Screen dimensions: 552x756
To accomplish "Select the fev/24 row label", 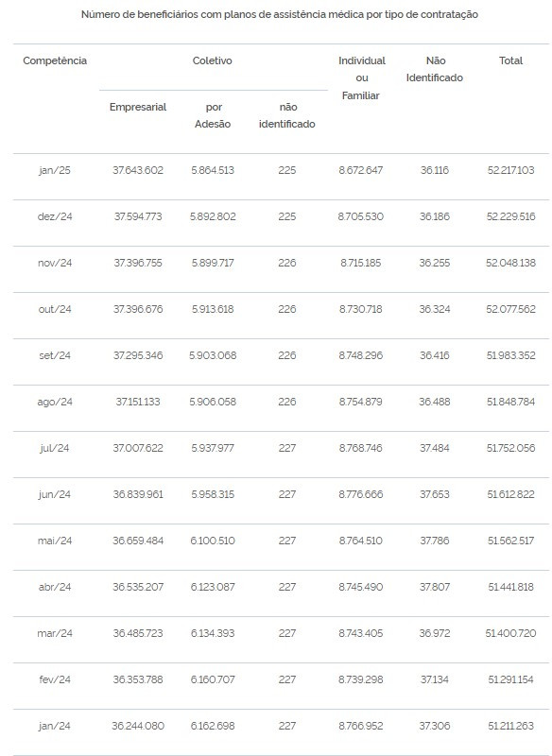I will point(55,679).
